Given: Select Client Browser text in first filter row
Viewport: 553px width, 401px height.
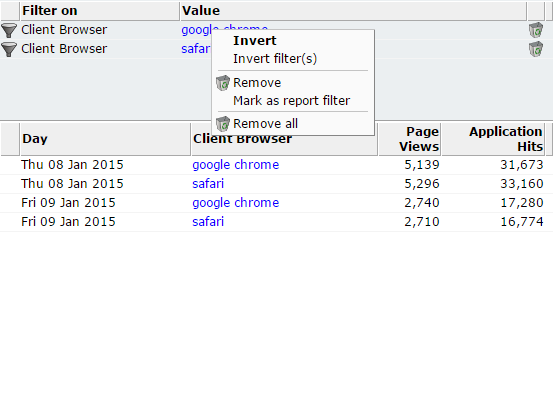Looking at the screenshot, I should pyautogui.click(x=64, y=30).
